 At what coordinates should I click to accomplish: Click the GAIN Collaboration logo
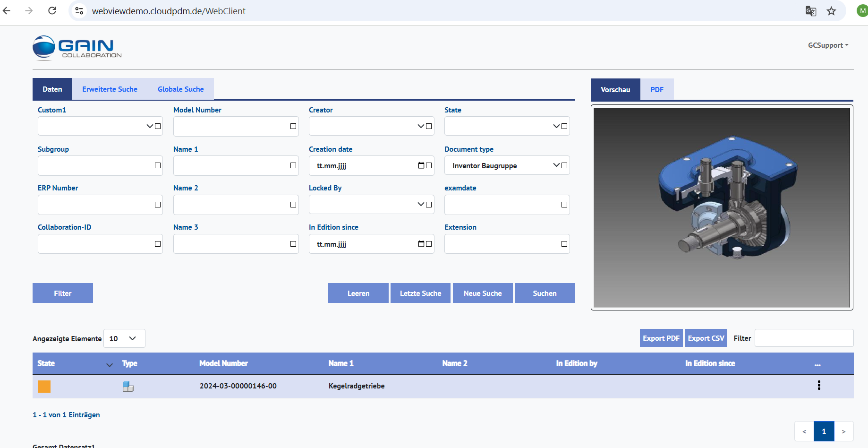pos(77,48)
